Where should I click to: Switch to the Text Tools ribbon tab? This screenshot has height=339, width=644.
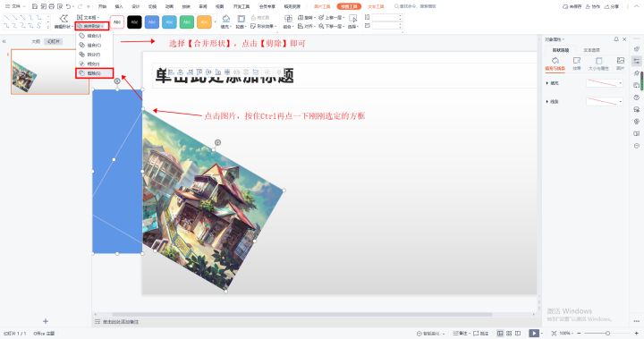pyautogui.click(x=376, y=6)
